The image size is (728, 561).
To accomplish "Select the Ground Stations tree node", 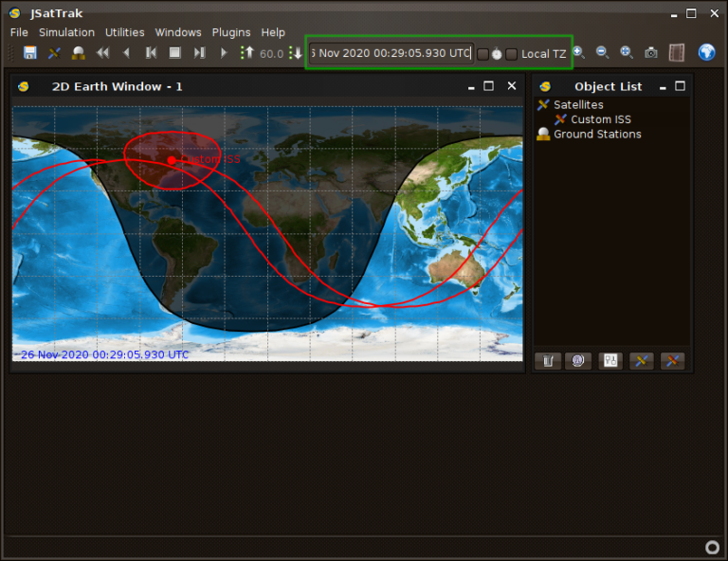I will coord(597,135).
